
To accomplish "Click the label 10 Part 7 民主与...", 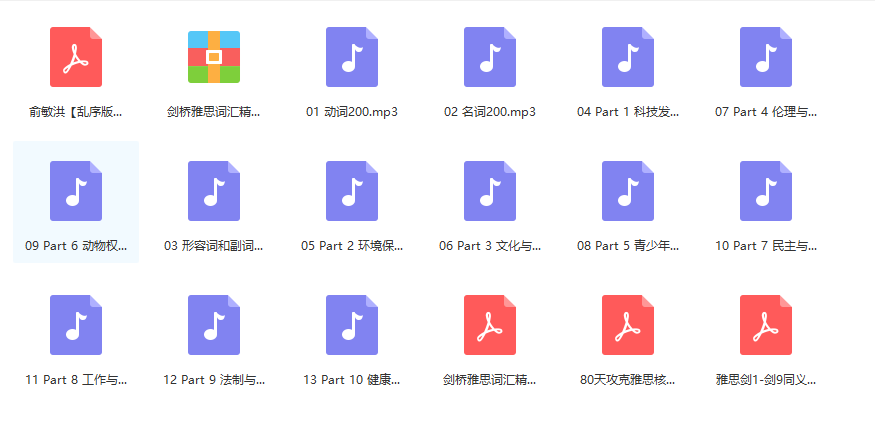I will click(766, 246).
